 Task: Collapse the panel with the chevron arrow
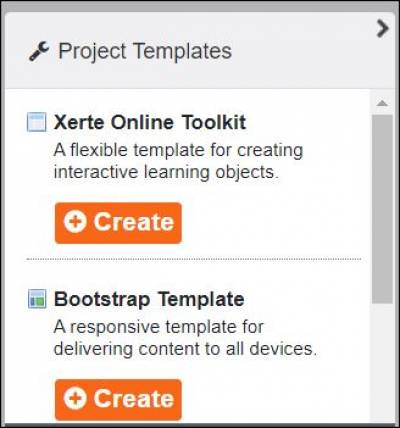(x=382, y=29)
